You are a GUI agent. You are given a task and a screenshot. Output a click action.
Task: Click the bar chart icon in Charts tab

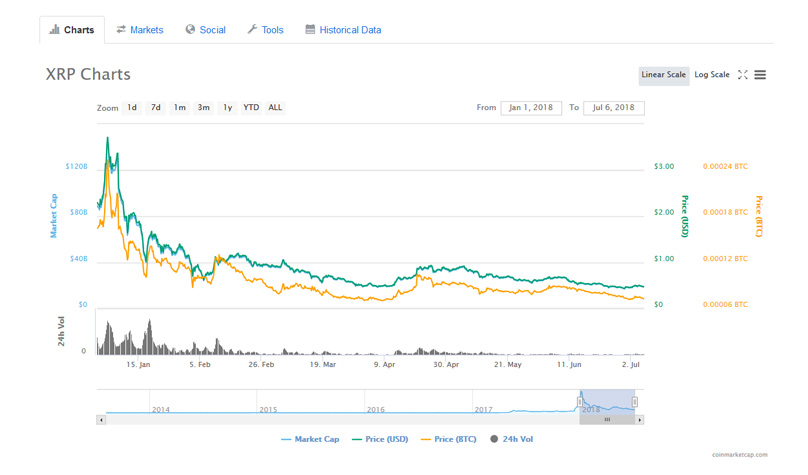coord(54,29)
